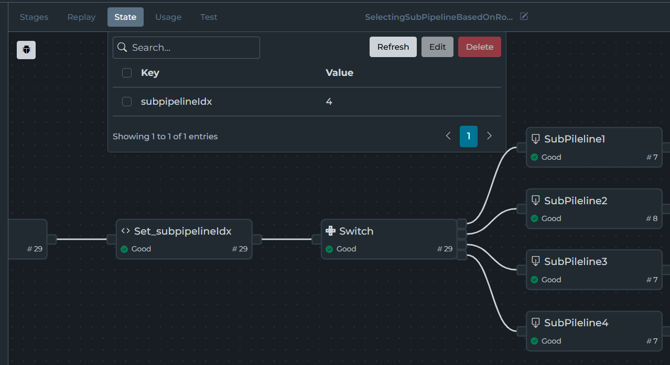Select the Switch node title

tap(356, 231)
